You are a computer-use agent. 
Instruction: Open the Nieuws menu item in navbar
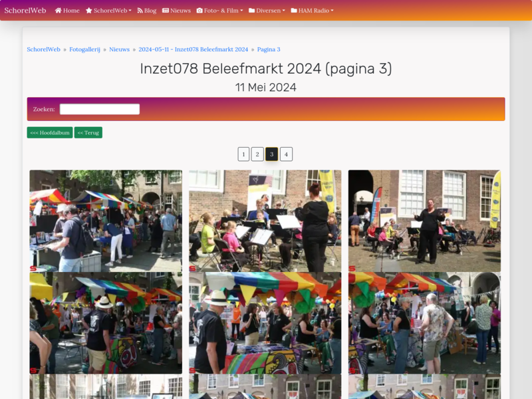(x=176, y=11)
